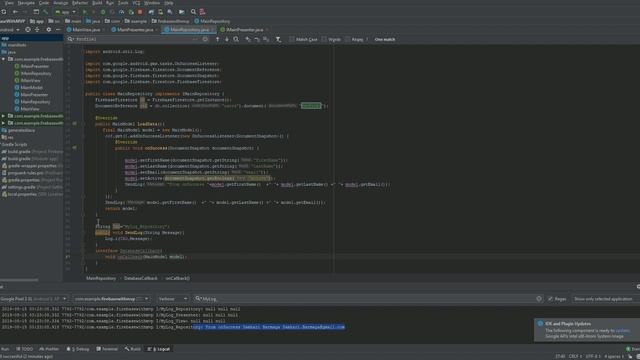Expand the third com.example package node

[4, 123]
